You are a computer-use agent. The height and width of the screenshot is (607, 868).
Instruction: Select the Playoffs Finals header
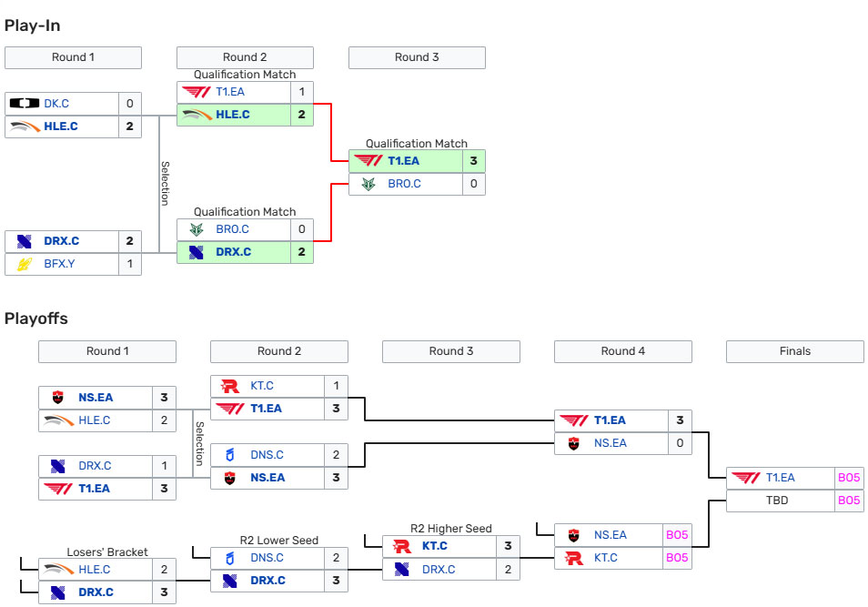click(794, 351)
